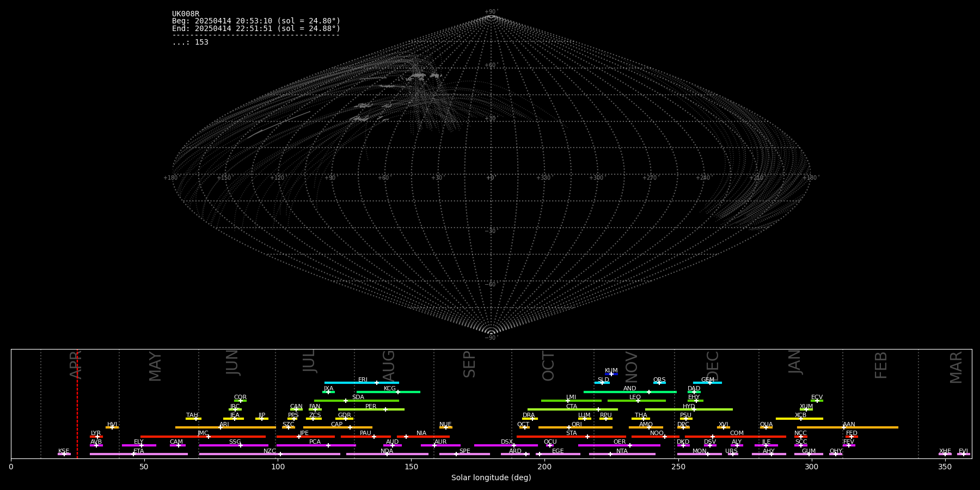Click the 0 tick on the solar longitude axis
The image size is (980, 490).
11,466
